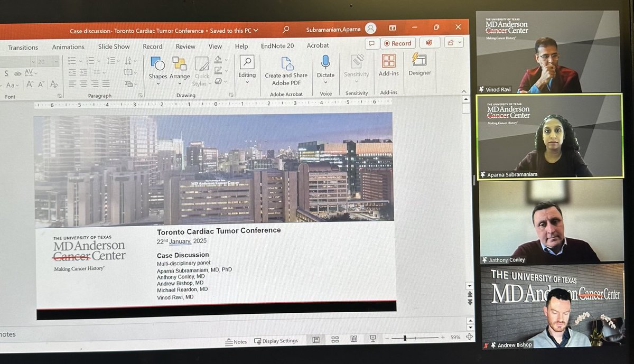
Task: Switch to Normal view
Action: click(x=315, y=340)
